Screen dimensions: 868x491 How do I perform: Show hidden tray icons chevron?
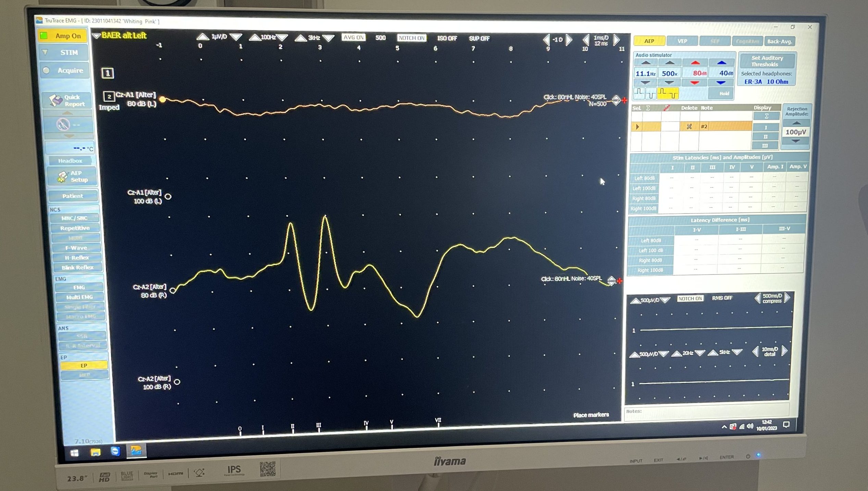point(724,427)
